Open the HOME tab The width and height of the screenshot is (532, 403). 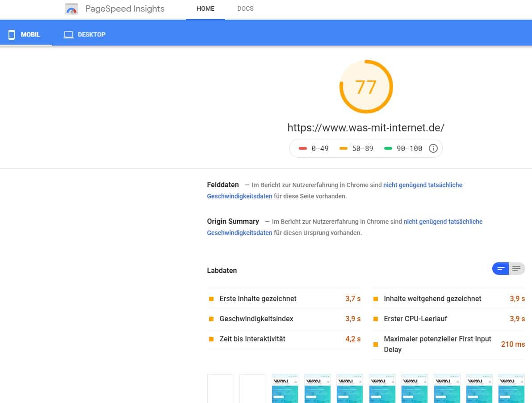[x=205, y=9]
